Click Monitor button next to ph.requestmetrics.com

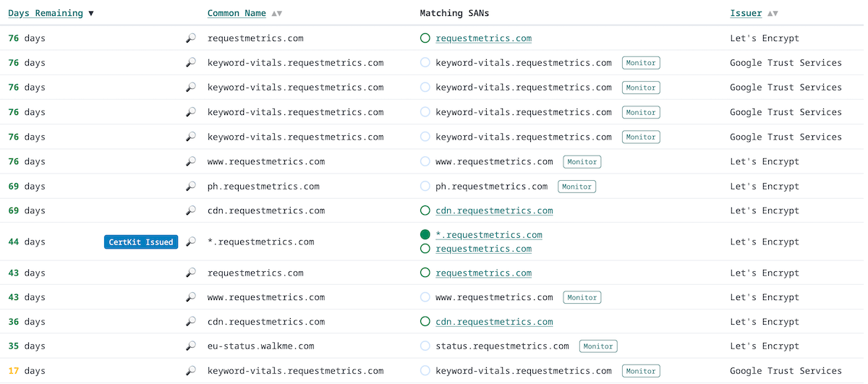[576, 187]
